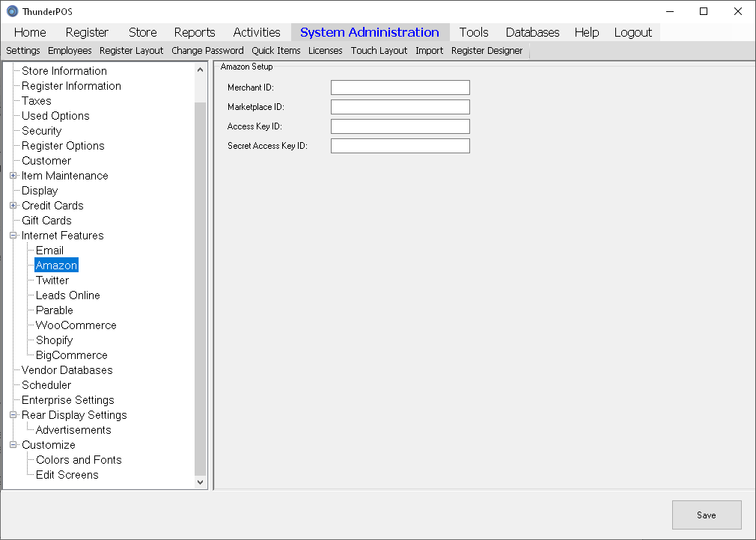Open Register Designer from the toolbar

[x=487, y=51]
